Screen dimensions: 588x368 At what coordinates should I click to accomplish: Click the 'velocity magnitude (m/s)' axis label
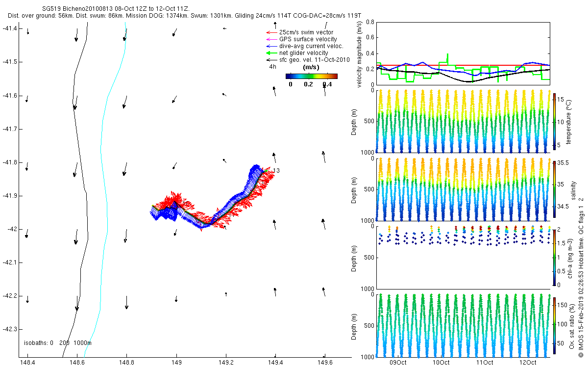click(x=360, y=54)
